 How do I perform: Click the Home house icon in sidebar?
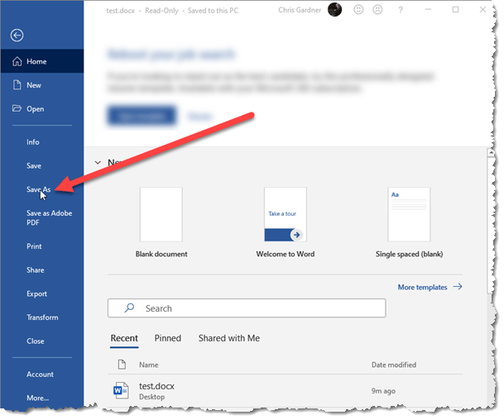17,61
